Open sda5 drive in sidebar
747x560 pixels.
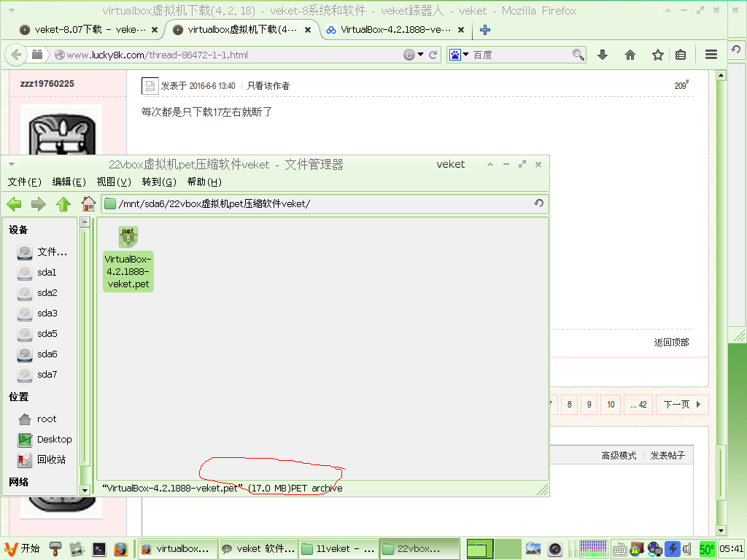coord(37,334)
